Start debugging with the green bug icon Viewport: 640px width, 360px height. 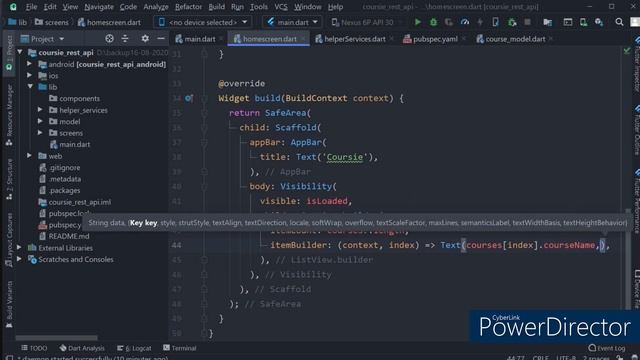point(433,22)
